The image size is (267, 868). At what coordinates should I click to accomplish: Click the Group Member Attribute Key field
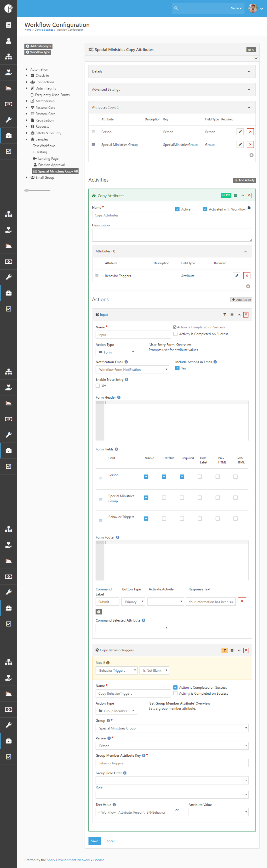click(x=172, y=763)
